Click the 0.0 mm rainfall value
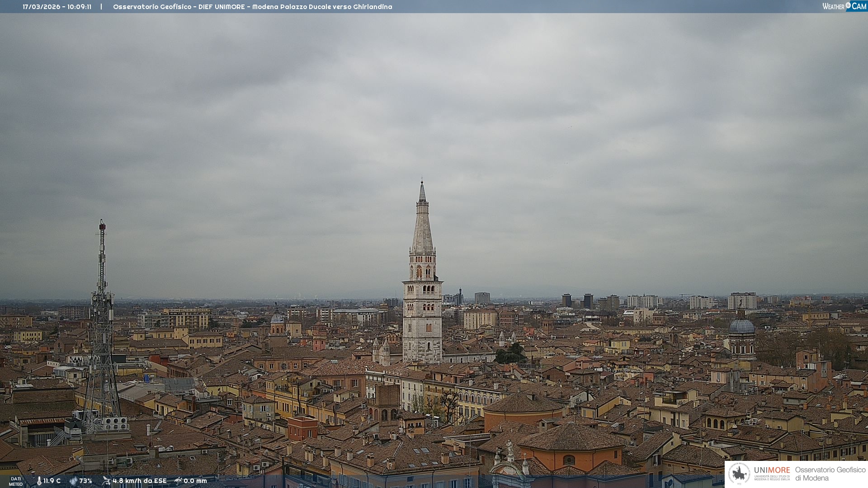Viewport: 868px width, 488px height. coord(195,481)
